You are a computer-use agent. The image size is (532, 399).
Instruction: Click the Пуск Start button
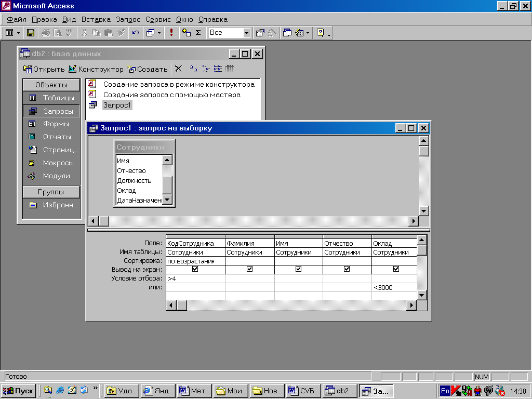pyautogui.click(x=19, y=391)
